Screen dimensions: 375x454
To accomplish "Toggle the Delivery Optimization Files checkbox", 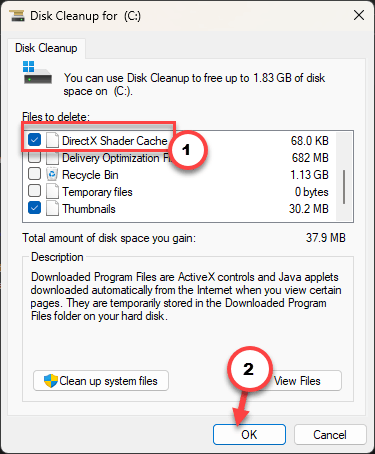I will pyautogui.click(x=34, y=157).
